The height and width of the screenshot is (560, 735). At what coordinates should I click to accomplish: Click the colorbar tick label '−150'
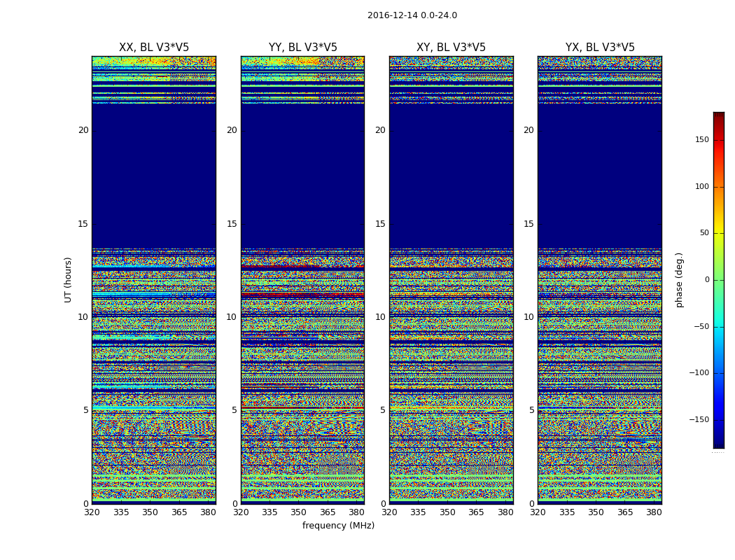click(699, 419)
